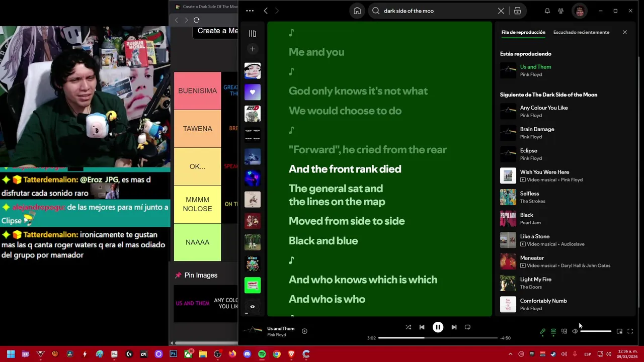Select the Create a Dark Side browser tab
The height and width of the screenshot is (362, 644).
click(x=205, y=7)
